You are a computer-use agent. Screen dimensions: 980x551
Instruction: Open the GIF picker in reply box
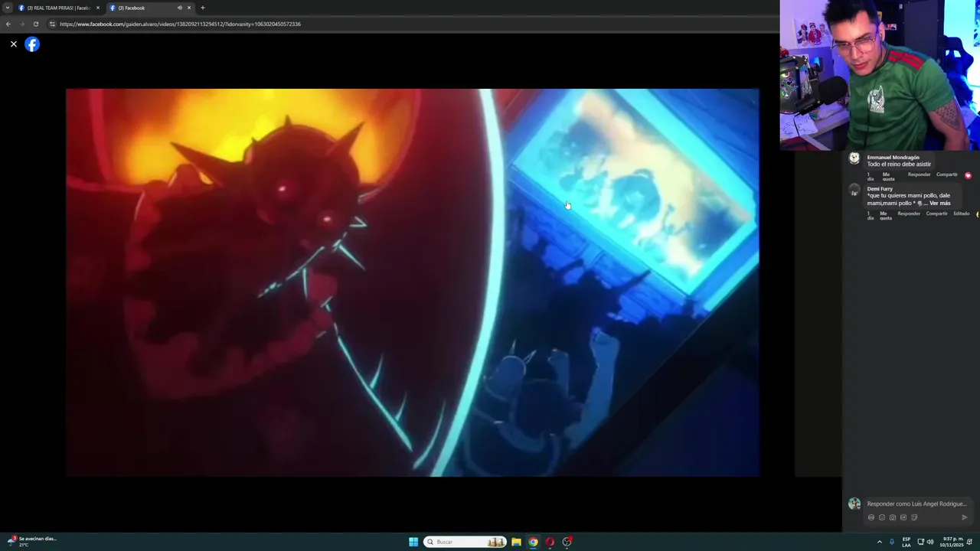(903, 517)
